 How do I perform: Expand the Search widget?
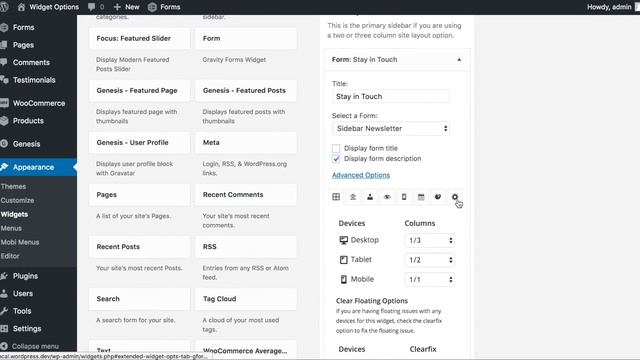pyautogui.click(x=139, y=299)
